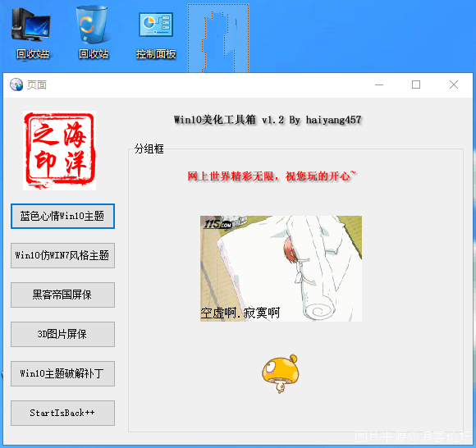
Task: Choose Win10仿WIN7风格主题 button
Action: pos(62,255)
